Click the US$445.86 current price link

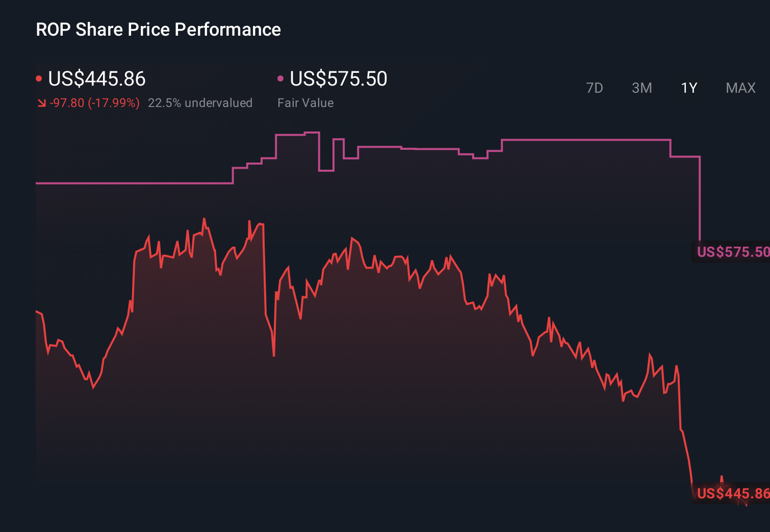[x=96, y=79]
